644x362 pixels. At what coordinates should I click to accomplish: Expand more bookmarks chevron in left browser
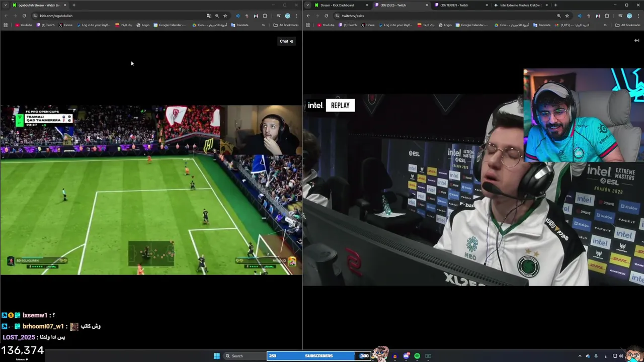pyautogui.click(x=263, y=25)
